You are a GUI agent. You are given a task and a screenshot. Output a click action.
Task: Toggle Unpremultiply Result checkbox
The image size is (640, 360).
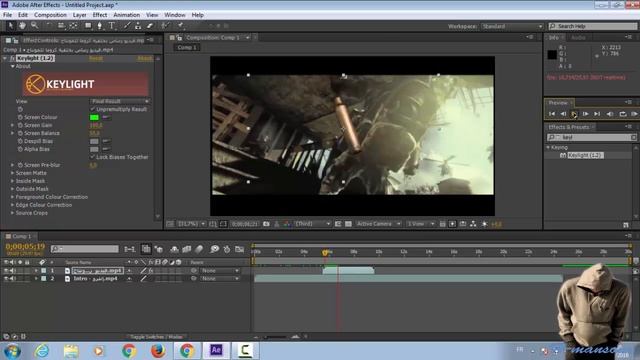(x=93, y=109)
